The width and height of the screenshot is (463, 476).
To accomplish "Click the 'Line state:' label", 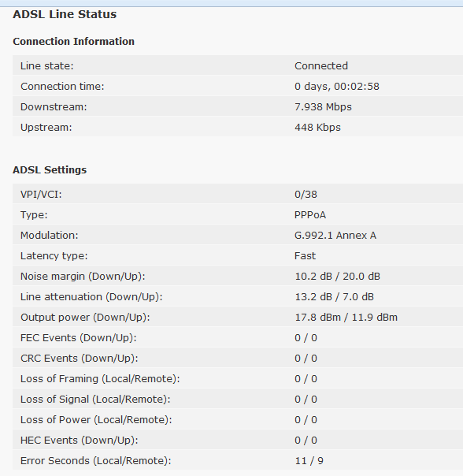I will coord(47,66).
